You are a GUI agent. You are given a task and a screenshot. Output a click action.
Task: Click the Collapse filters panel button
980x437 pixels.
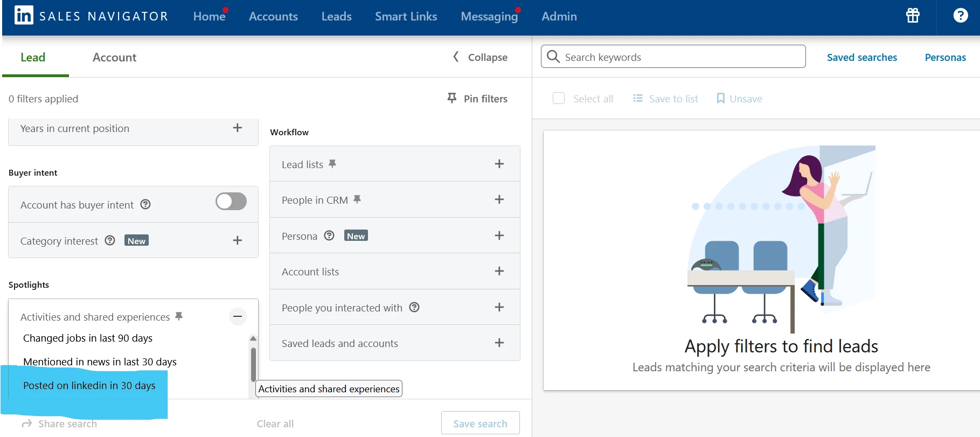coord(480,57)
